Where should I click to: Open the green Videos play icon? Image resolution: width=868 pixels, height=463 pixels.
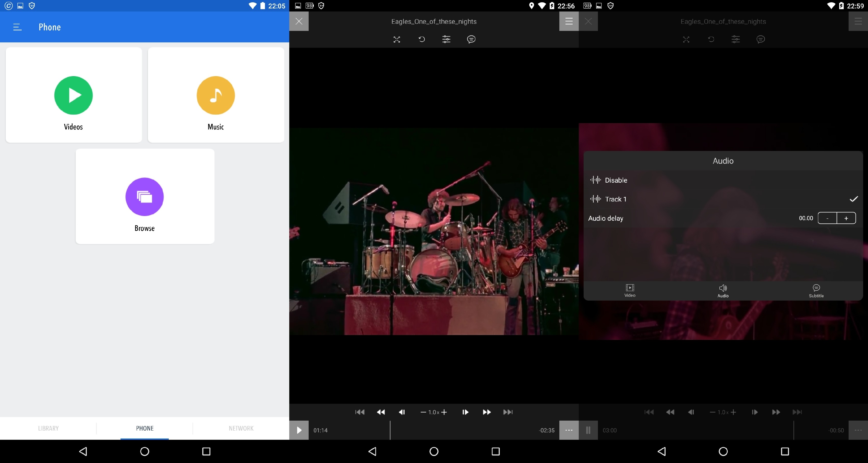click(x=74, y=95)
